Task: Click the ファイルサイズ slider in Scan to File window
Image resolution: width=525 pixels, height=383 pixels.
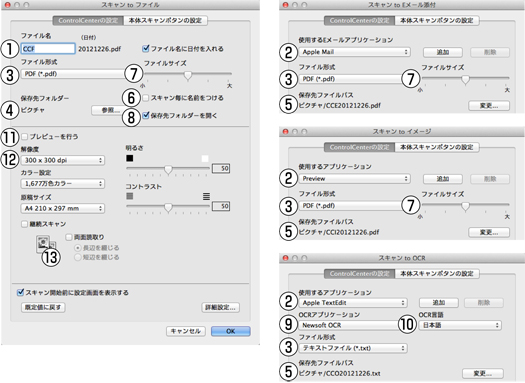Action: click(x=188, y=74)
